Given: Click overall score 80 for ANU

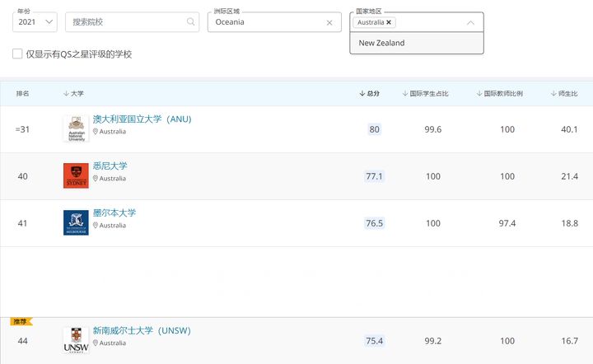Looking at the screenshot, I should coord(375,129).
